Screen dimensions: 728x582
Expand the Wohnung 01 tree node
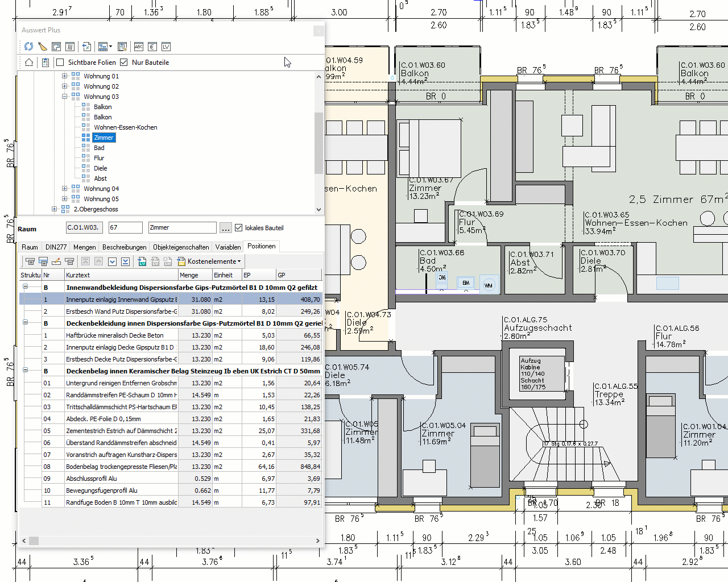pos(64,76)
